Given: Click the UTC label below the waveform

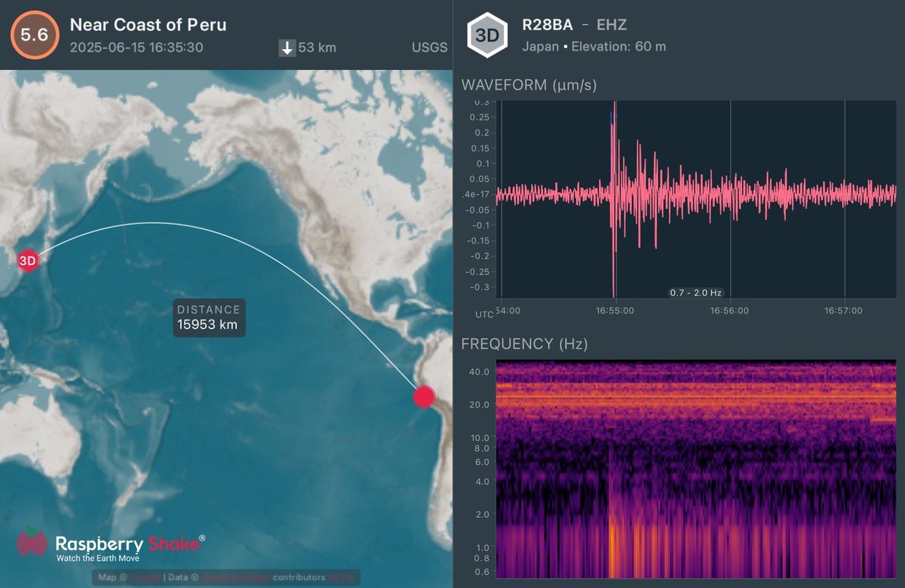Looking at the screenshot, I should [484, 314].
